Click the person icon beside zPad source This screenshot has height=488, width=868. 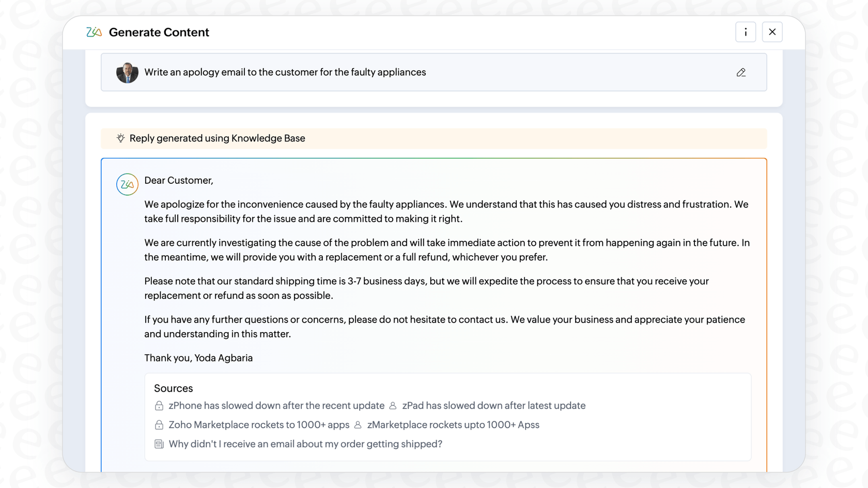[x=392, y=406]
